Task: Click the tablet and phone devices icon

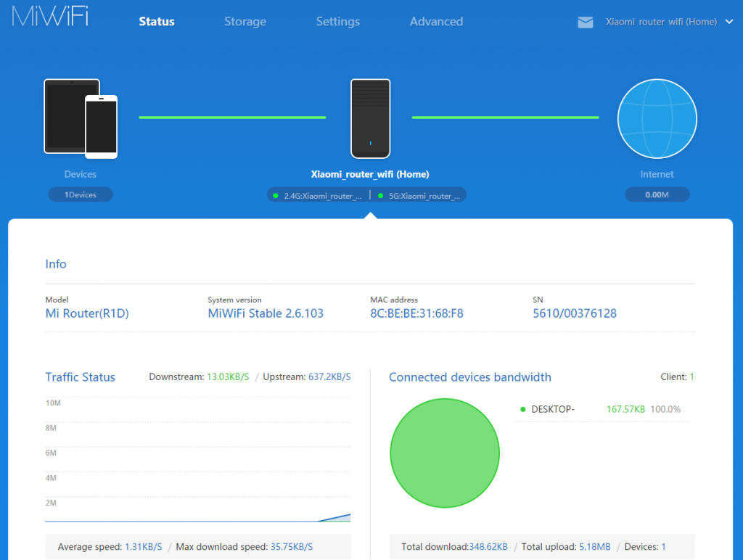Action: [x=81, y=118]
